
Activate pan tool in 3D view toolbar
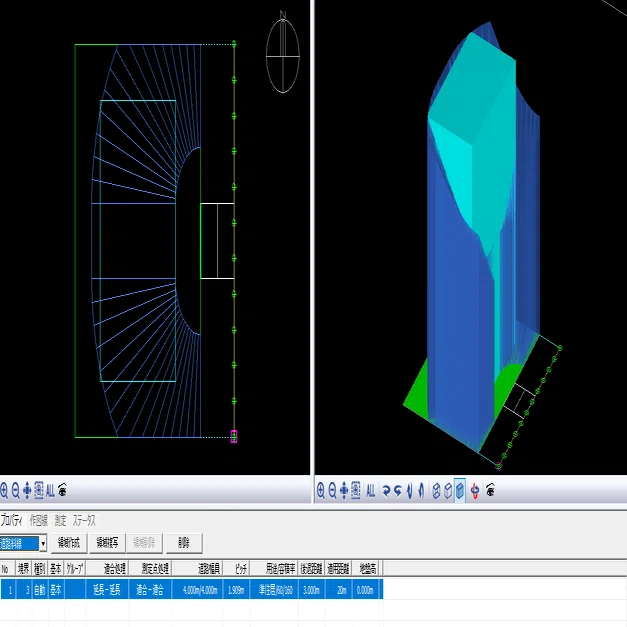click(344, 490)
